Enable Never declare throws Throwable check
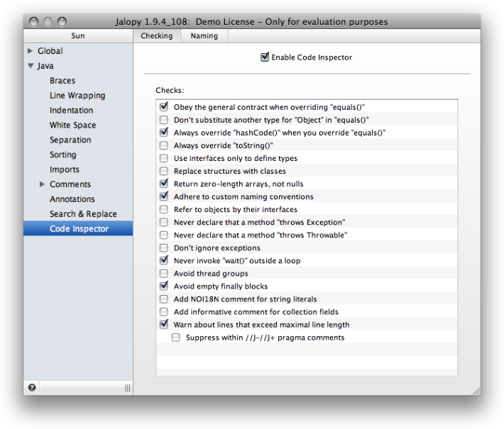Image resolution: width=504 pixels, height=429 pixels. [164, 235]
